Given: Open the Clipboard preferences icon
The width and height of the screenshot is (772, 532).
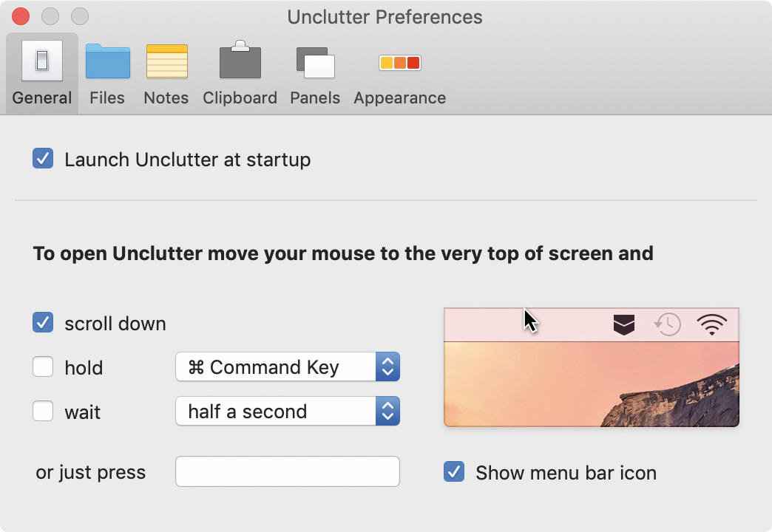Looking at the screenshot, I should [240, 60].
